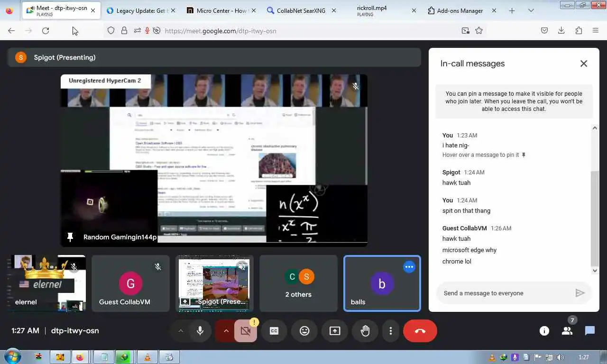
Task: Open the three-dot more options menu
Action: [391, 331]
